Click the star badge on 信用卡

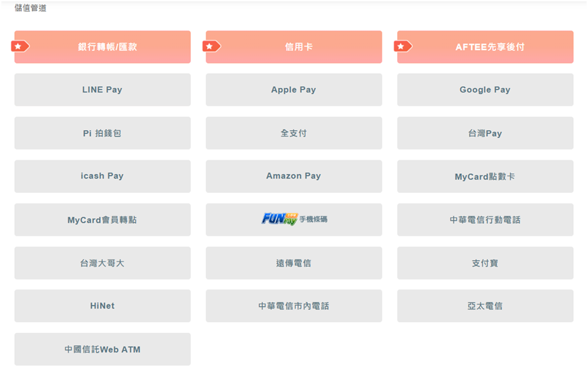click(212, 47)
